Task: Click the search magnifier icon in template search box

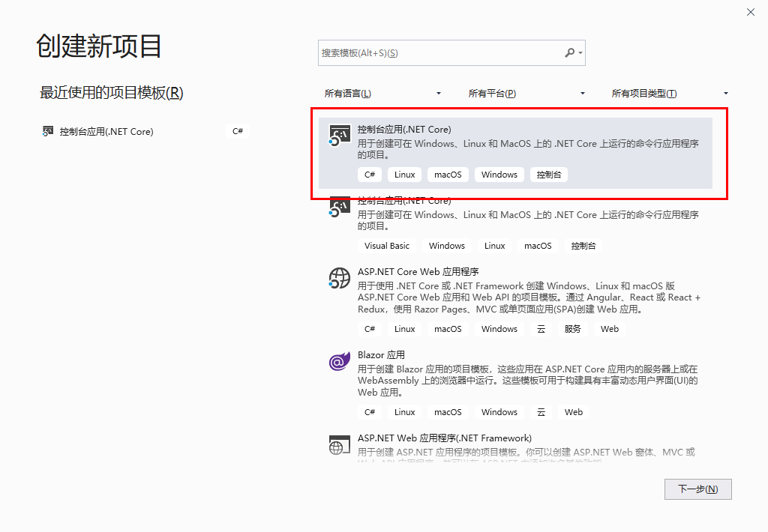Action: tap(570, 52)
